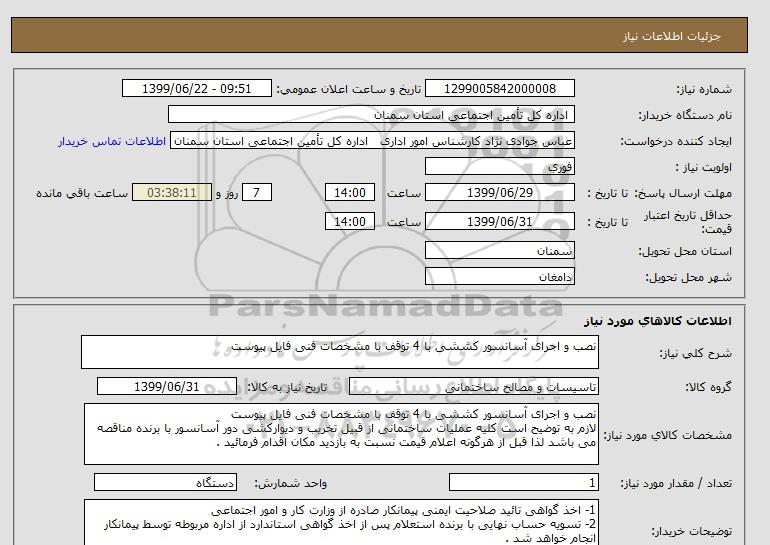Screen dimensions: 770x545
Task: Select the general need description box
Action: [340, 352]
